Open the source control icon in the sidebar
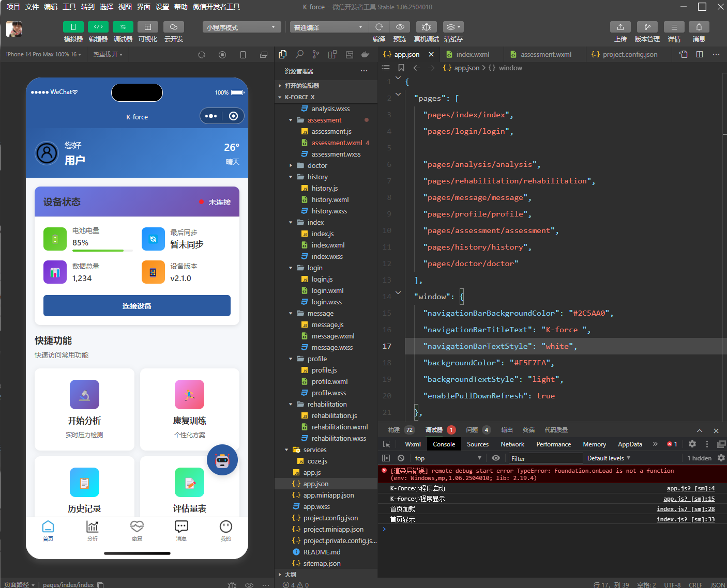 [316, 54]
